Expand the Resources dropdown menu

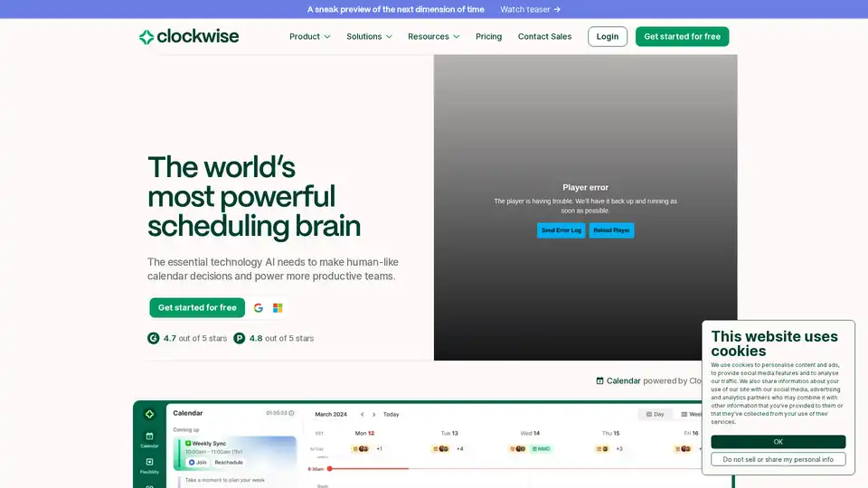tap(433, 37)
